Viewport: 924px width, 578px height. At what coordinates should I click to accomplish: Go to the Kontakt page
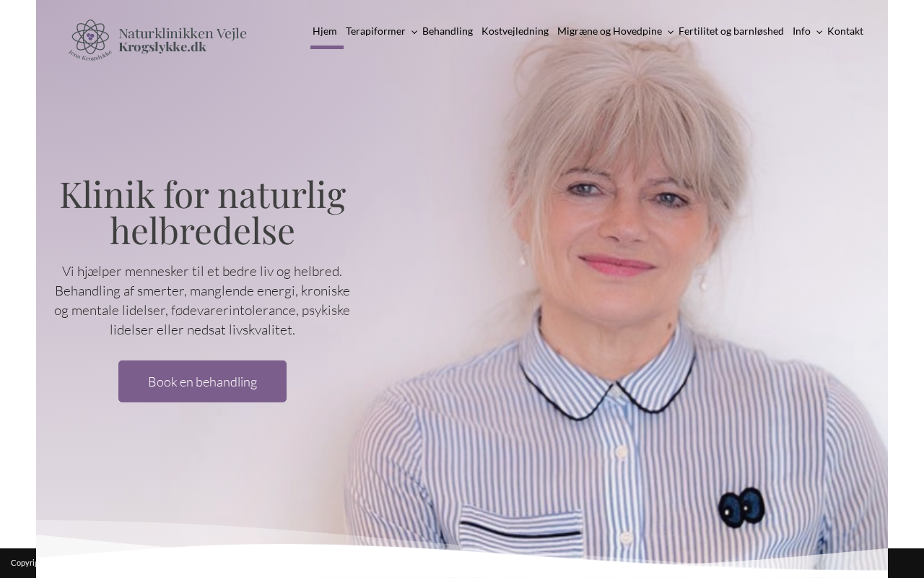845,31
